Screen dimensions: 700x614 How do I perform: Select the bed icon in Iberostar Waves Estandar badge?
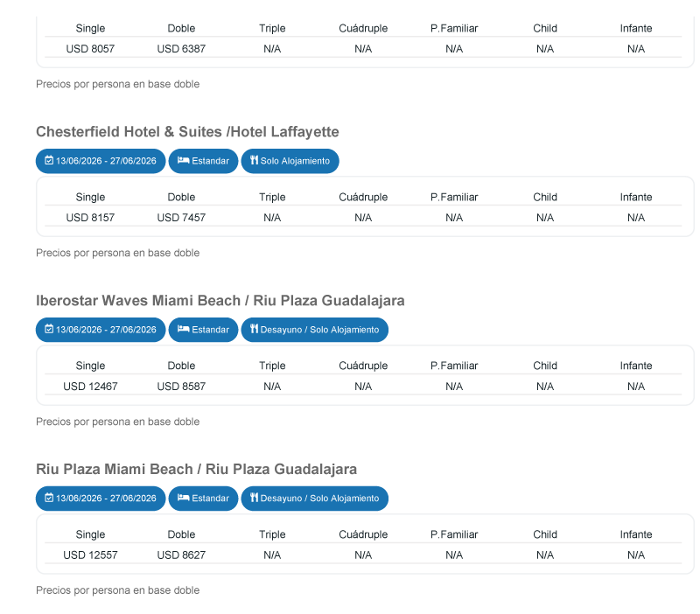tap(183, 330)
